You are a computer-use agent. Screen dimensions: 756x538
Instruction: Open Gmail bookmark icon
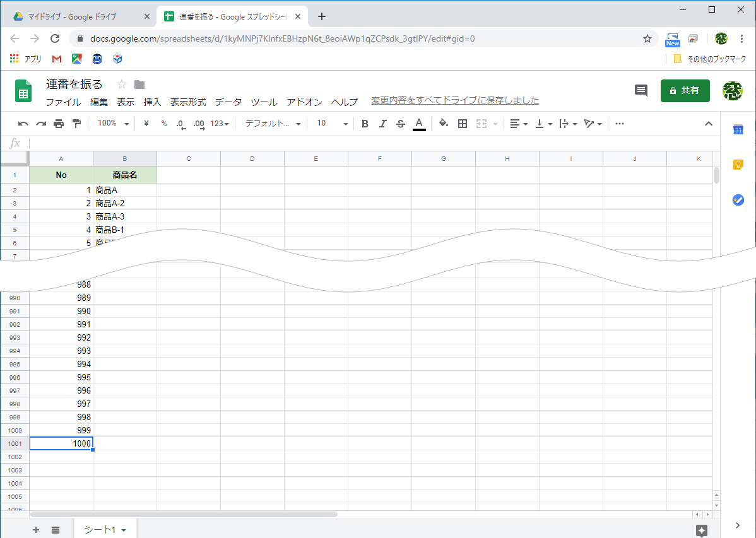(56, 59)
